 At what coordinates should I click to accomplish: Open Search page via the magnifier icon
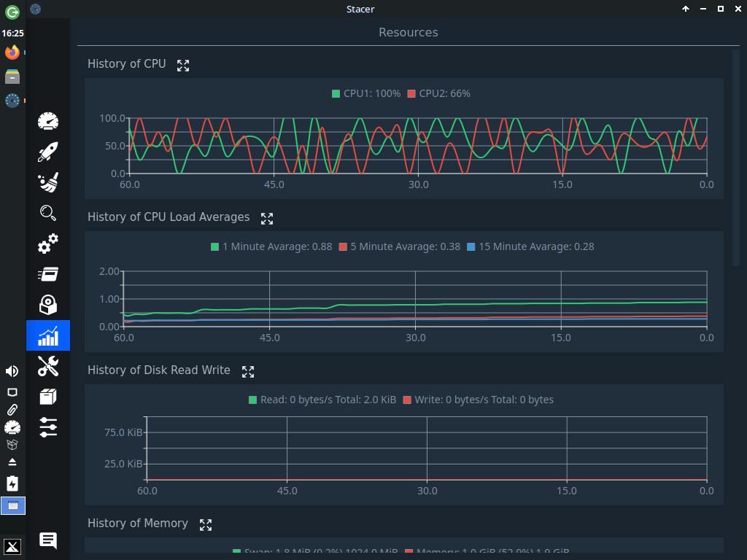(48, 213)
